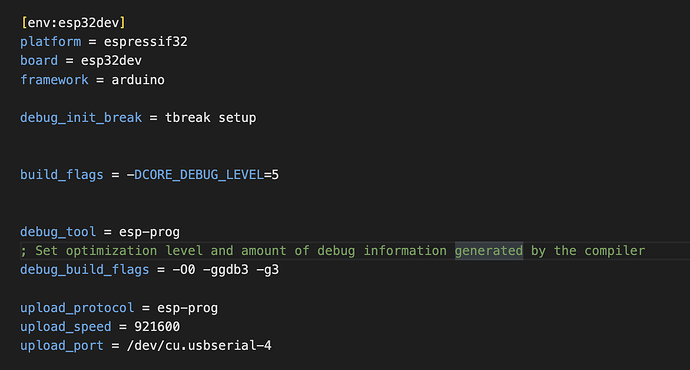
Task: Select the platform key name
Action: 51,42
